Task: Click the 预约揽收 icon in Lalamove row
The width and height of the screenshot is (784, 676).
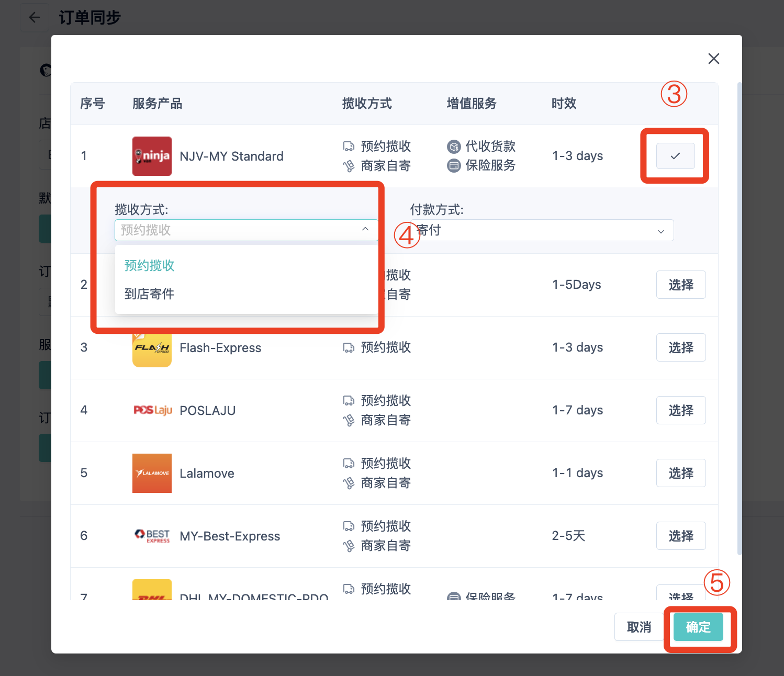Action: [349, 464]
